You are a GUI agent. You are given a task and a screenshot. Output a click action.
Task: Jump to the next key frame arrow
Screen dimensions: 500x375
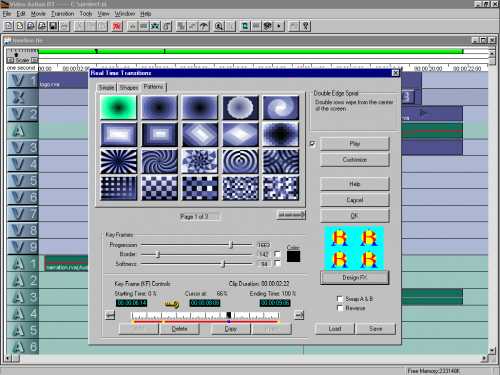click(299, 315)
